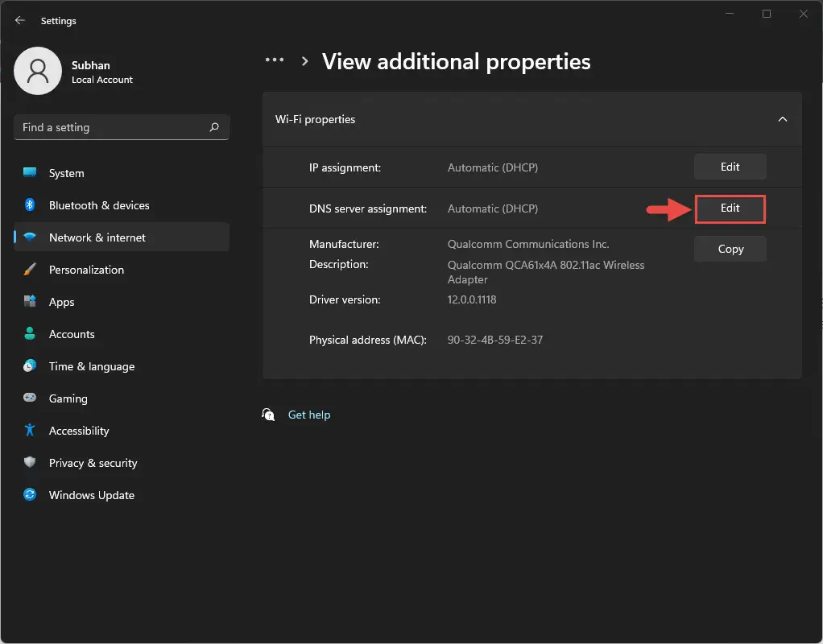Image resolution: width=823 pixels, height=644 pixels.
Task: Click the back arrow in Settings
Action: pyautogui.click(x=20, y=20)
